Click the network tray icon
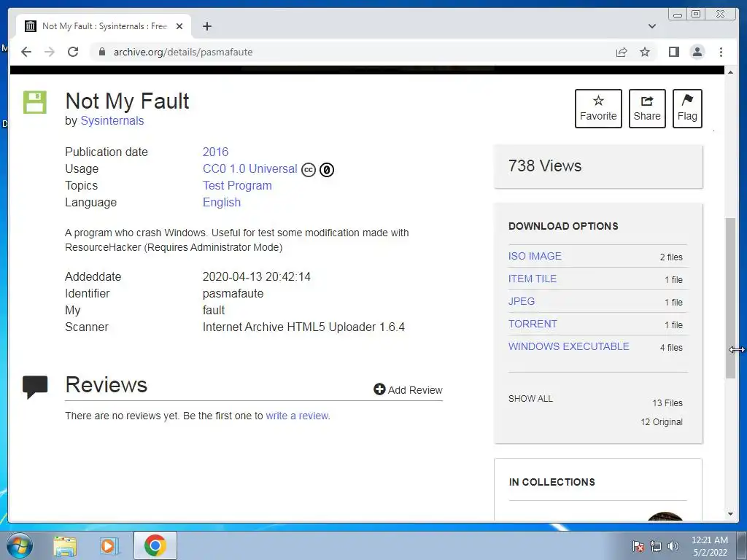 [x=656, y=546]
